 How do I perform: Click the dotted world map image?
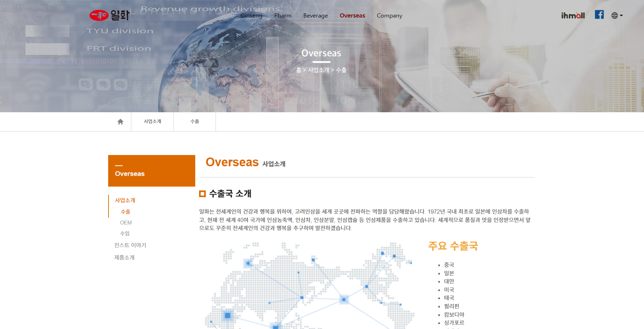click(x=310, y=286)
